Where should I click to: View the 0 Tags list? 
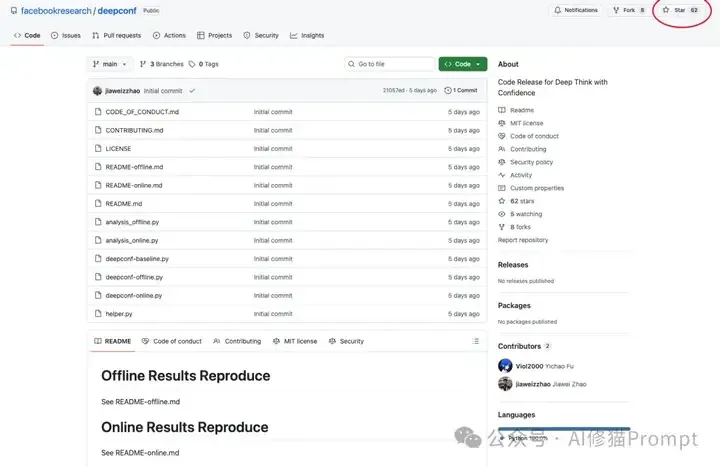coord(203,64)
